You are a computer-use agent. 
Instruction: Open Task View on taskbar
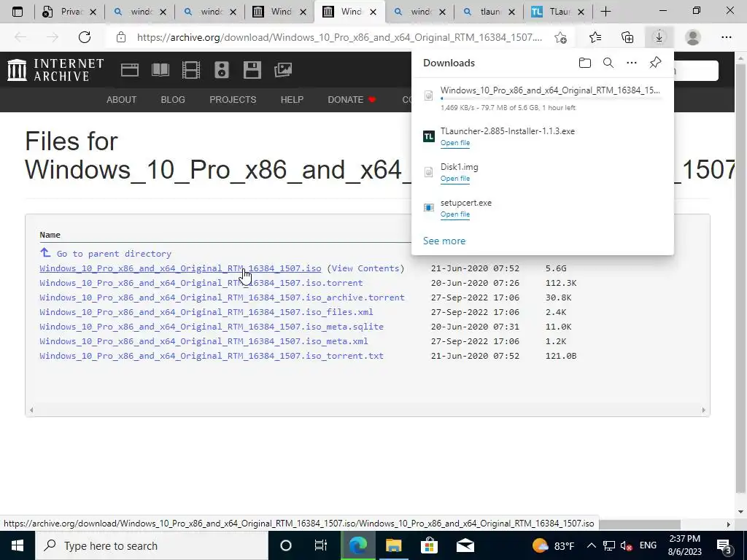click(x=321, y=545)
